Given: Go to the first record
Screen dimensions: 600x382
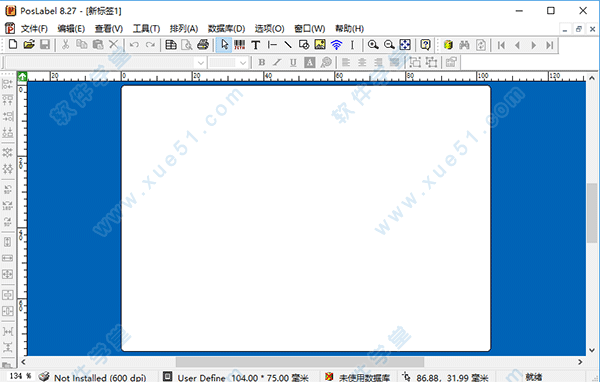Looking at the screenshot, I should (501, 45).
